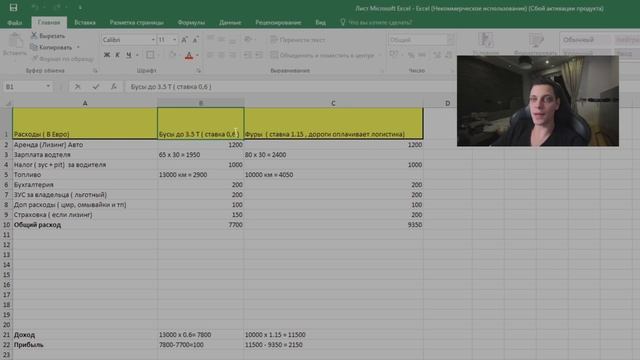Open Шрифт group dialog launcher
The height and width of the screenshot is (360, 640).
[199, 71]
